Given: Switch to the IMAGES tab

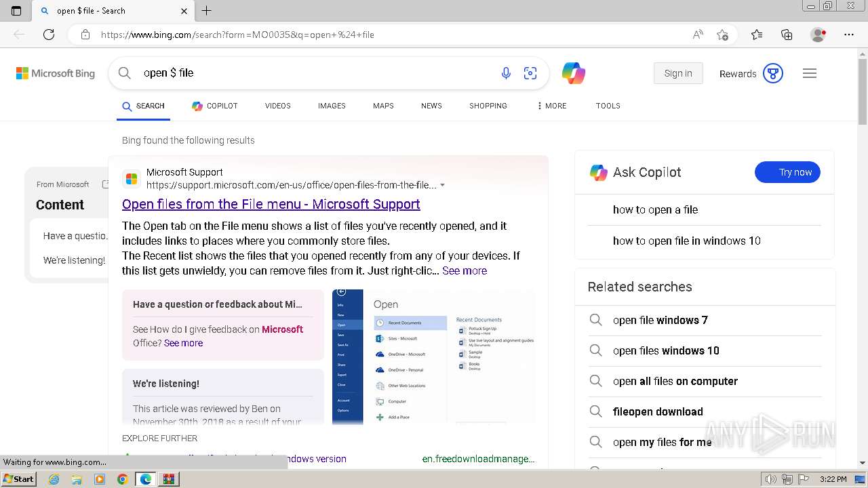Looking at the screenshot, I should click(332, 106).
